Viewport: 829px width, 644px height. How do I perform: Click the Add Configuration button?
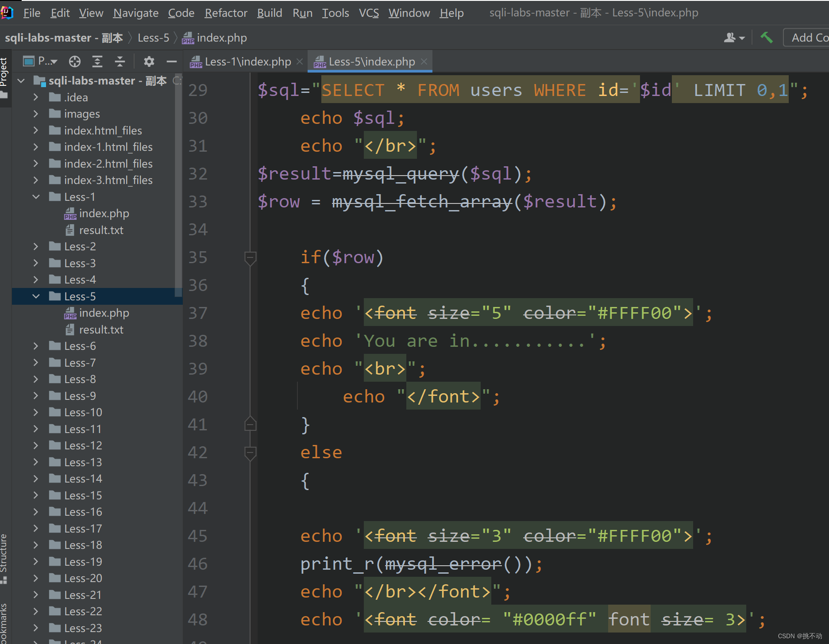806,38
